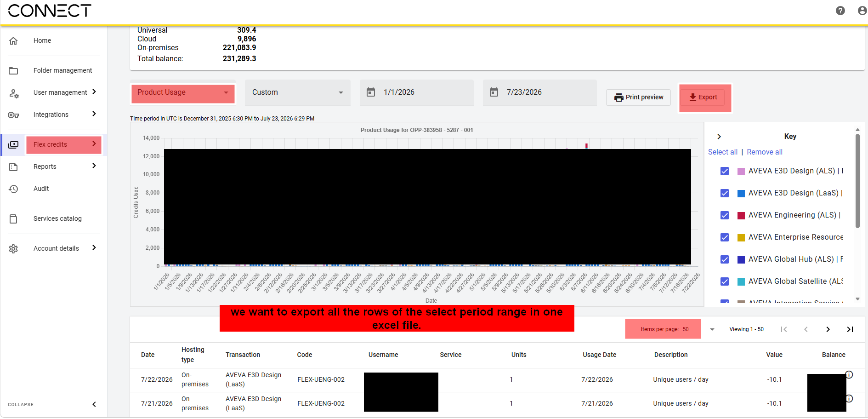Click the Services catalog clipboard icon
The width and height of the screenshot is (868, 419).
[13, 219]
